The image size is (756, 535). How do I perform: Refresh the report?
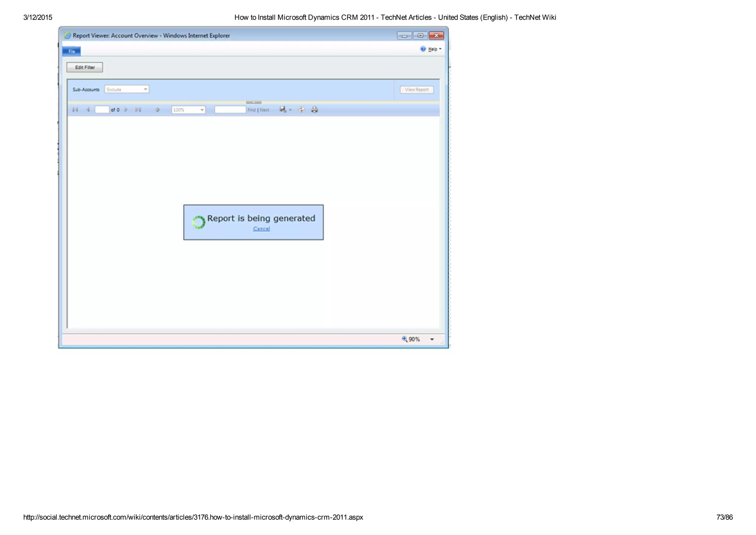click(302, 110)
